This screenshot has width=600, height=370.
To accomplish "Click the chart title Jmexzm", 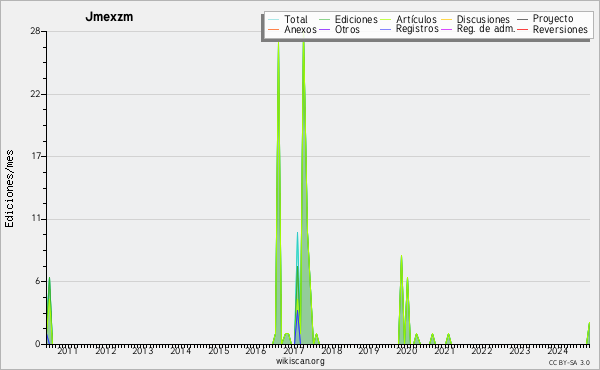I will 109,17.
